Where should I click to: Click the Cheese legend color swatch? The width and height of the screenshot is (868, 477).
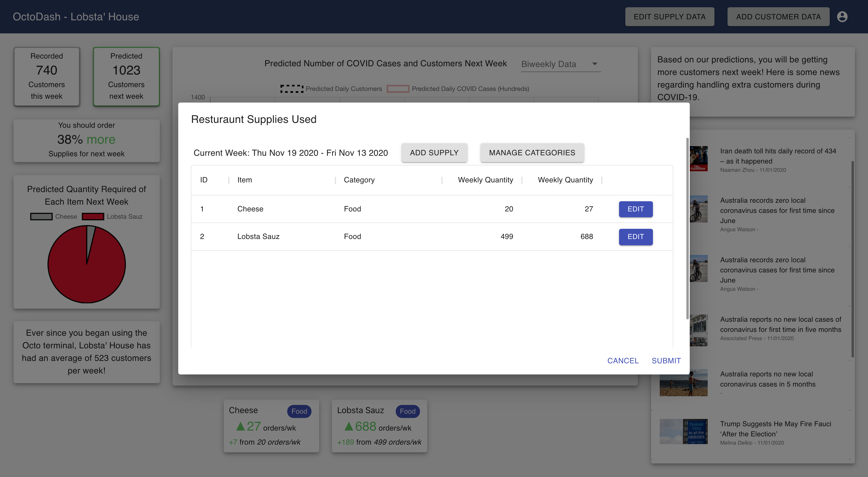click(x=41, y=216)
